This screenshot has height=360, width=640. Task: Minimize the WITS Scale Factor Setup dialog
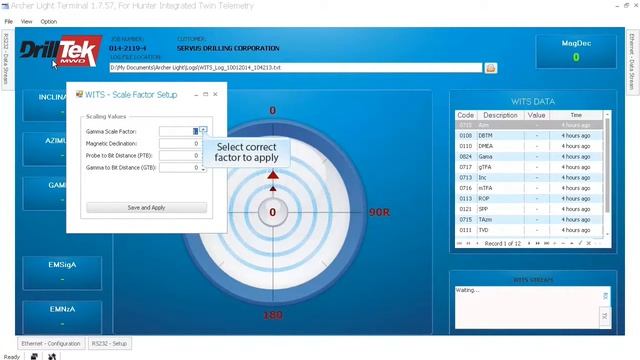[x=196, y=94]
